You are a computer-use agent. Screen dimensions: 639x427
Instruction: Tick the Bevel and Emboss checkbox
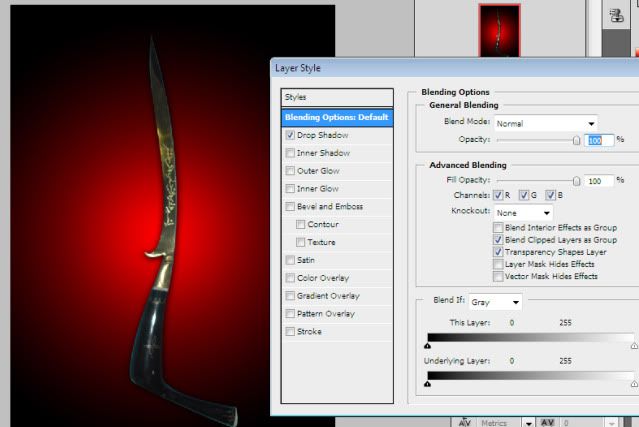(x=290, y=207)
